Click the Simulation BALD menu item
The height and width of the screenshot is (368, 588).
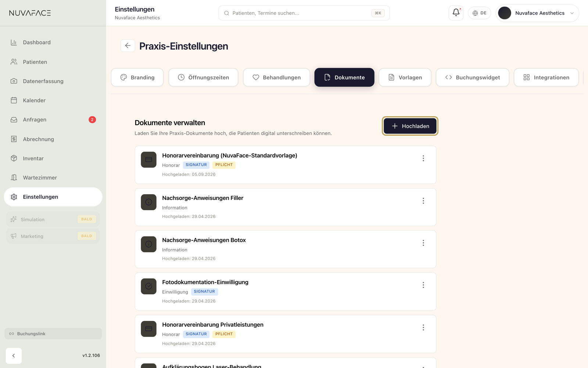(53, 219)
